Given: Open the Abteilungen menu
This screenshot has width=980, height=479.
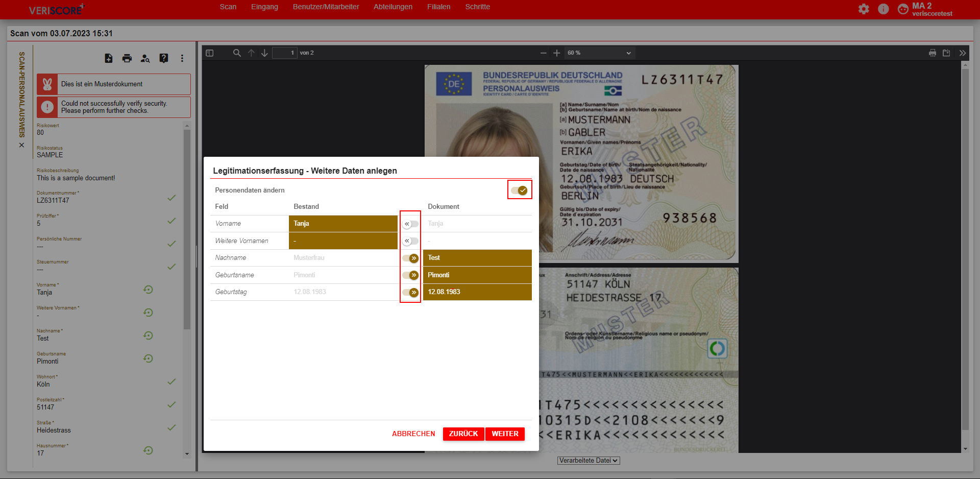Looking at the screenshot, I should 393,7.
